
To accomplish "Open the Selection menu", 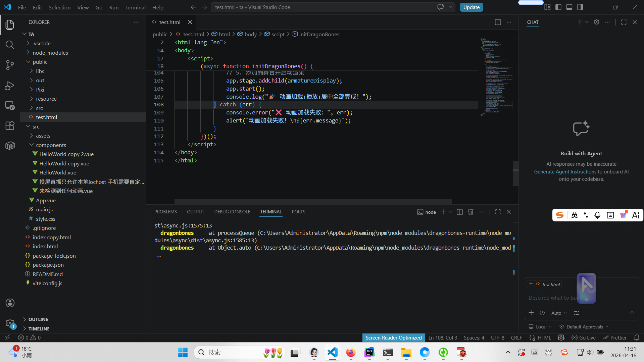I will pyautogui.click(x=59, y=7).
